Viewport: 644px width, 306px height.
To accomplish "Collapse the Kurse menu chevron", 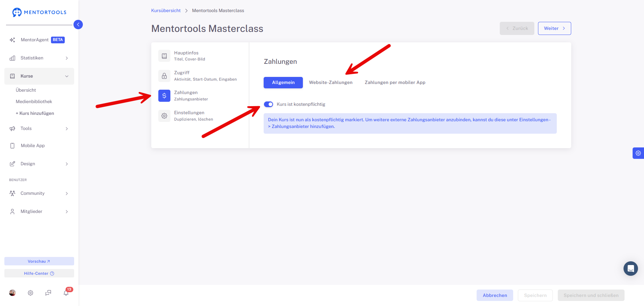I will click(67, 76).
